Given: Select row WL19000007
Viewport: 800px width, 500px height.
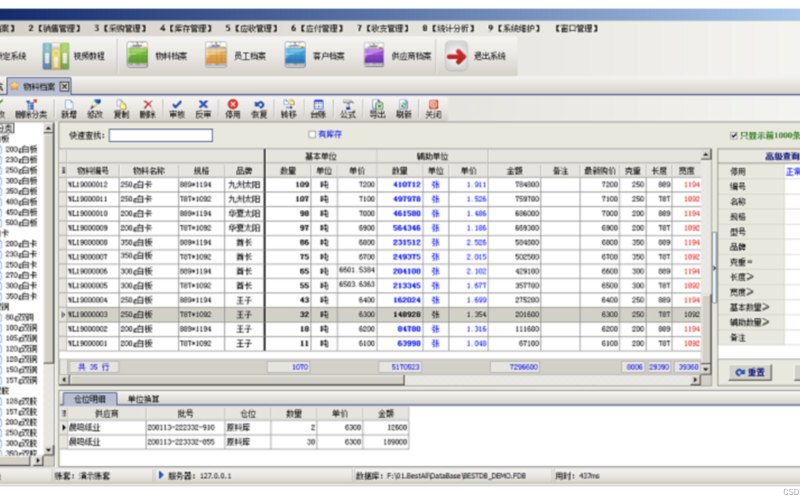Looking at the screenshot, I should tap(380, 257).
